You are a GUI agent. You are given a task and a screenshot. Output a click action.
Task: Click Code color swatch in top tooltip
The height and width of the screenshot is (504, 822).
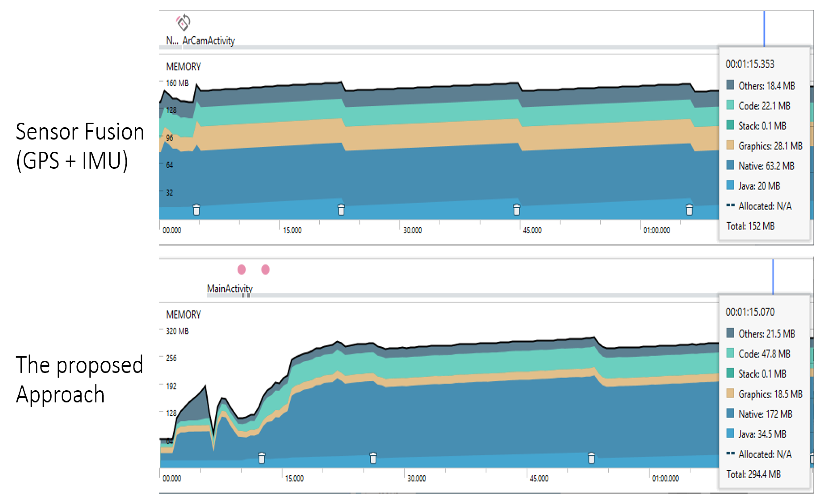(730, 105)
